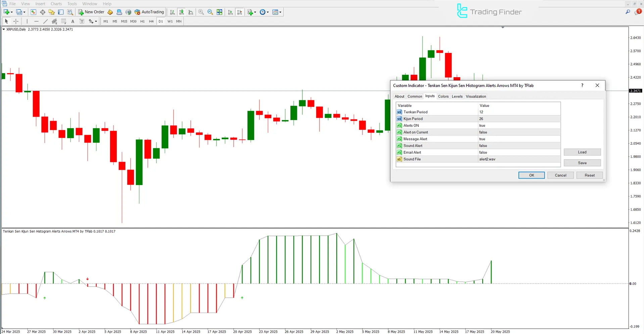Confirm indicator settings with OK
The width and height of the screenshot is (644, 334).
[x=531, y=175]
